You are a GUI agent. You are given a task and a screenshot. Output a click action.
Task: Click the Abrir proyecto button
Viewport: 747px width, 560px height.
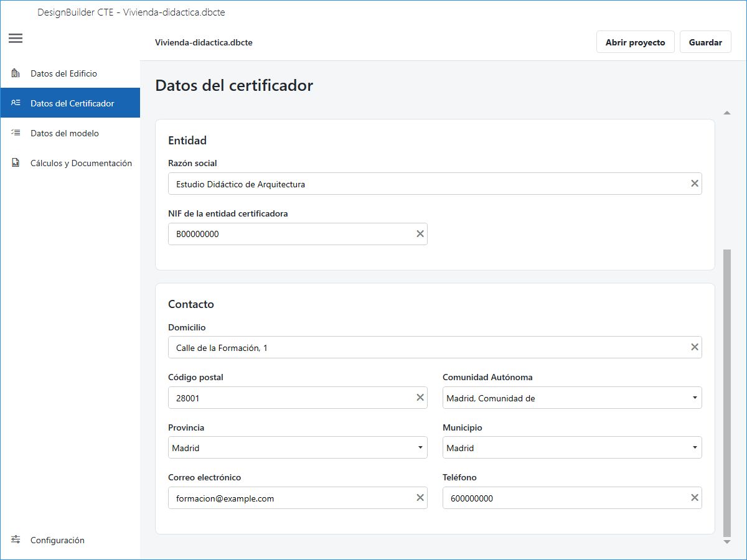[x=635, y=42]
